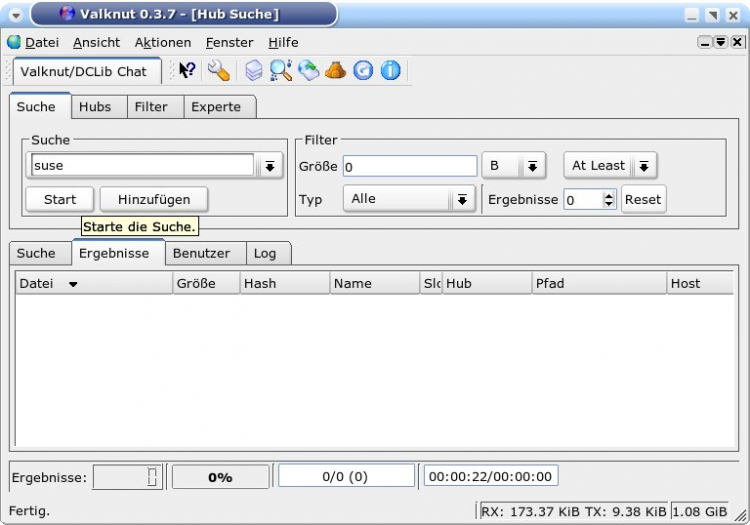The width and height of the screenshot is (750, 525).
Task: Sort by Pfad column header
Action: click(599, 283)
